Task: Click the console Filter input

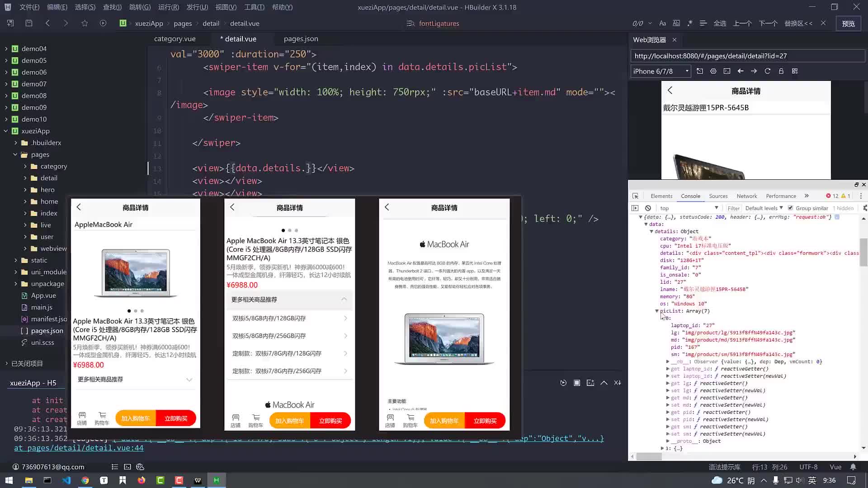Action: [733, 208]
